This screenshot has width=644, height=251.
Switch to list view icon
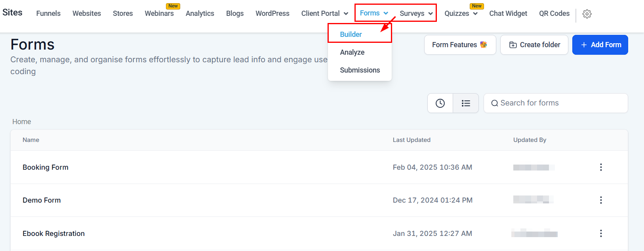pyautogui.click(x=466, y=103)
